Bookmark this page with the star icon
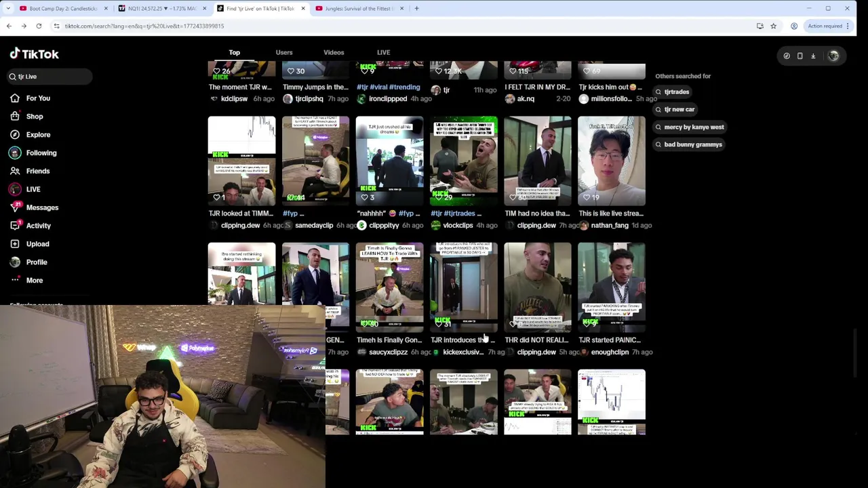Image resolution: width=868 pixels, height=488 pixels. click(773, 26)
